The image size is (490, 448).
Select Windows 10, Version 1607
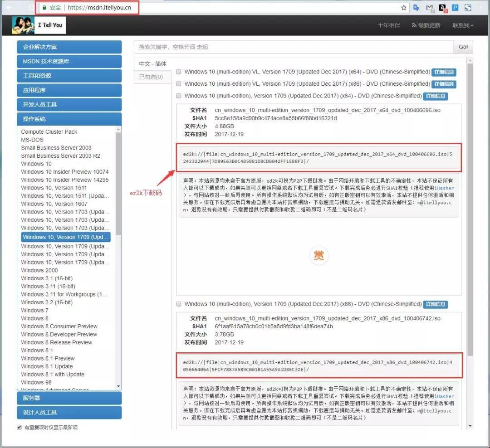pos(54,204)
